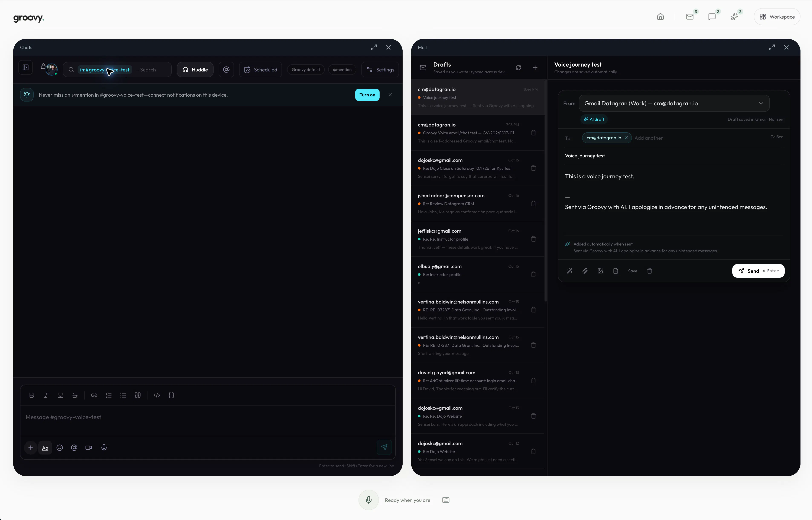Create a new draft with plus icon
The image size is (812, 520).
click(x=535, y=68)
